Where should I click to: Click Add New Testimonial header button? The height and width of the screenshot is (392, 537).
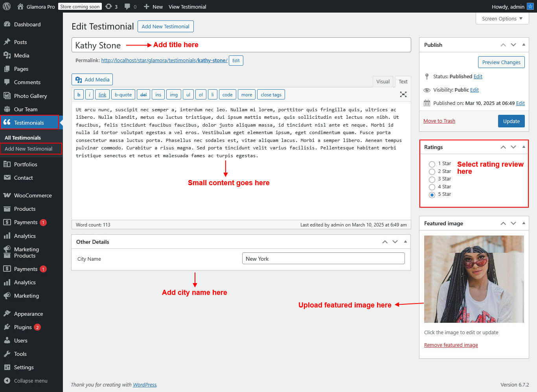(166, 26)
